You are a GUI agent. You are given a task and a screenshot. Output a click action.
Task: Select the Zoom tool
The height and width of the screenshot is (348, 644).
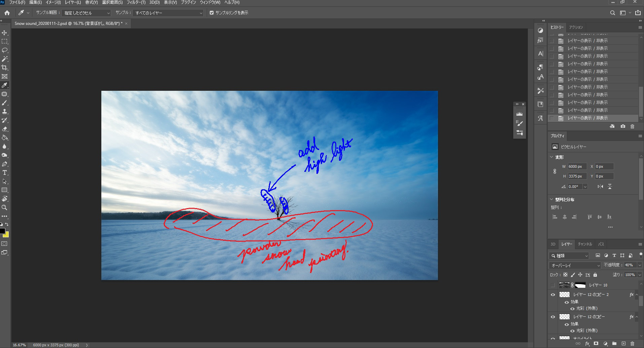pyautogui.click(x=5, y=208)
